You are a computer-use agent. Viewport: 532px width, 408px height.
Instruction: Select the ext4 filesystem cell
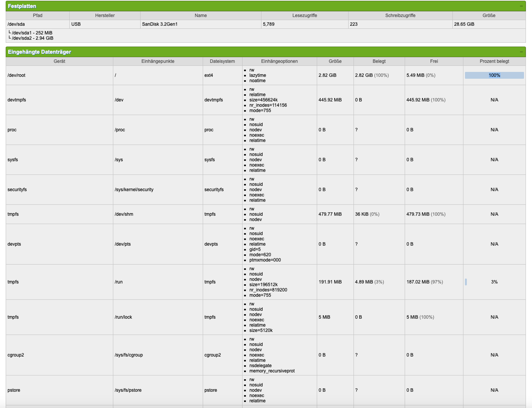222,75
